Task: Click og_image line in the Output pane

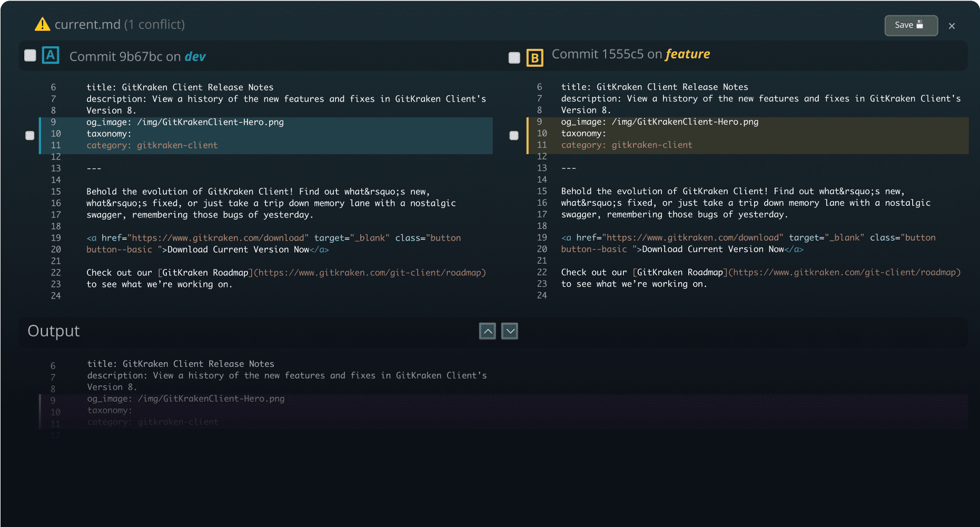Action: pyautogui.click(x=186, y=399)
